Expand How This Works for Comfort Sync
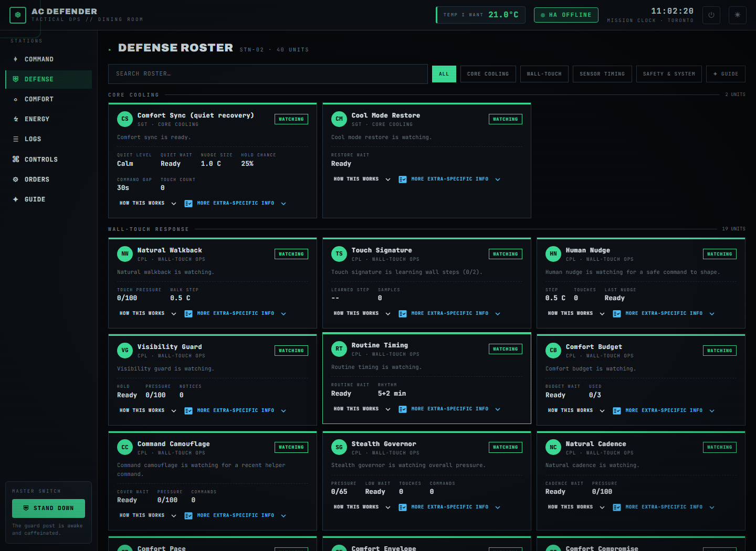Screen dimensions: 756x551 [x=148, y=204]
